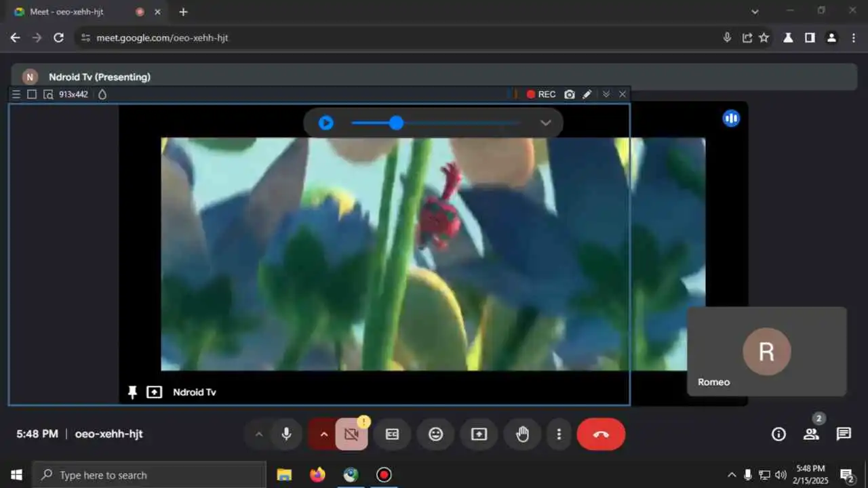Open Chrome profile avatar
Image resolution: width=868 pixels, height=488 pixels.
[831, 38]
